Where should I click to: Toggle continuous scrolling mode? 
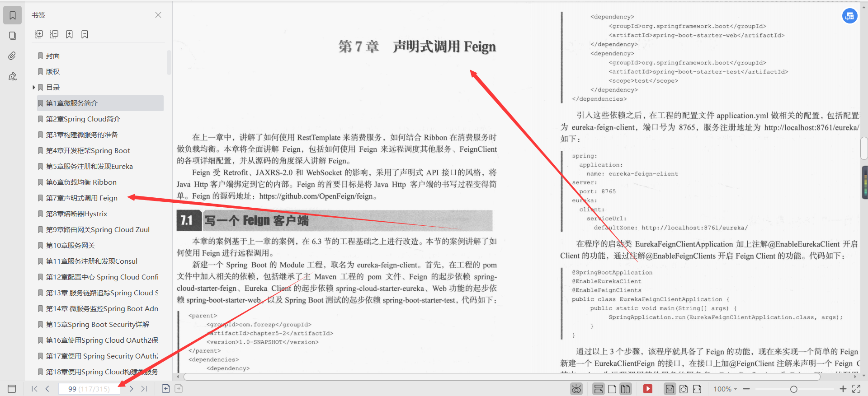click(x=598, y=389)
